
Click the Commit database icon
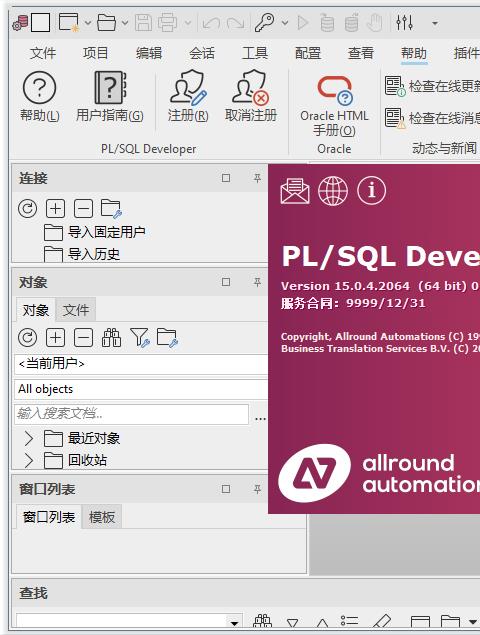pos(327,23)
